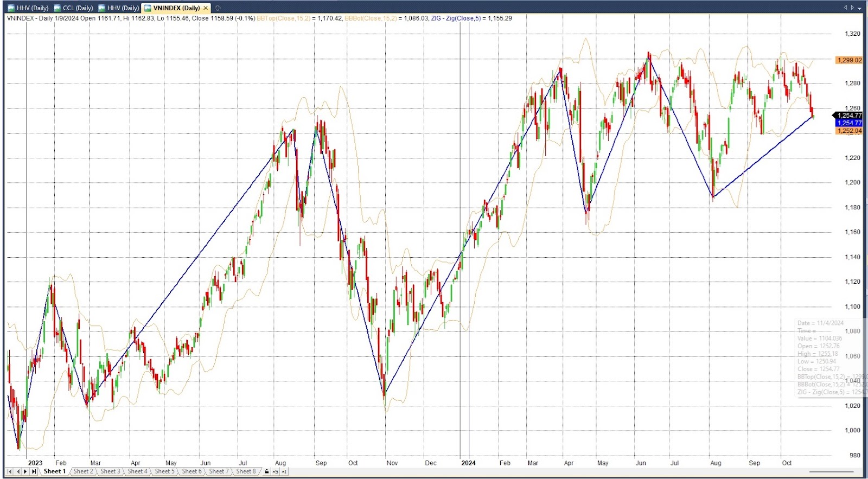Click the 2024 label on the time axis
The image size is (868, 479).
[x=468, y=463]
